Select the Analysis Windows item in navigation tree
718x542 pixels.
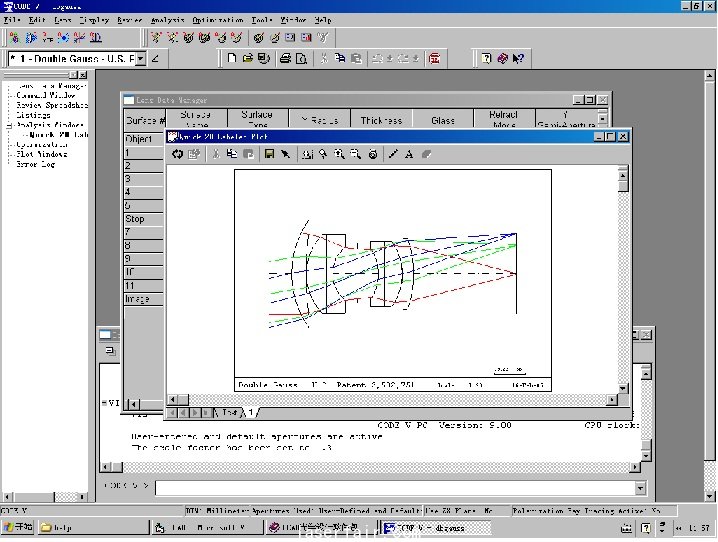pyautogui.click(x=50, y=125)
